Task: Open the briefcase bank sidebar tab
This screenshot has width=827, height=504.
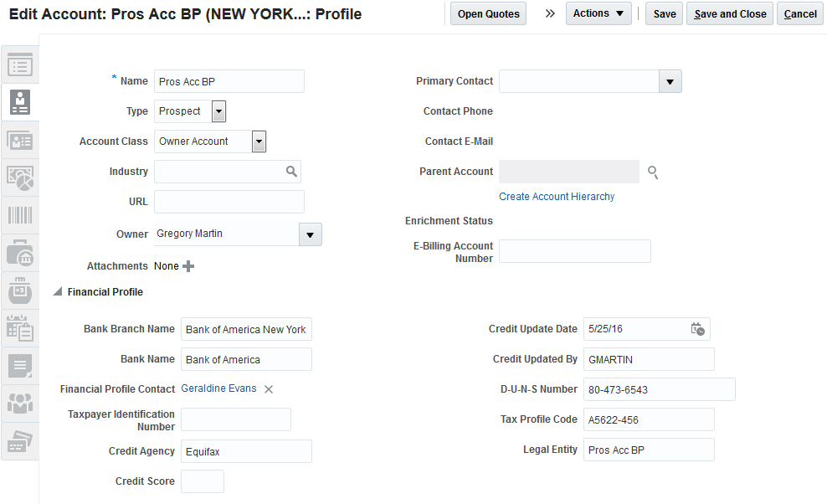Action: (x=20, y=252)
